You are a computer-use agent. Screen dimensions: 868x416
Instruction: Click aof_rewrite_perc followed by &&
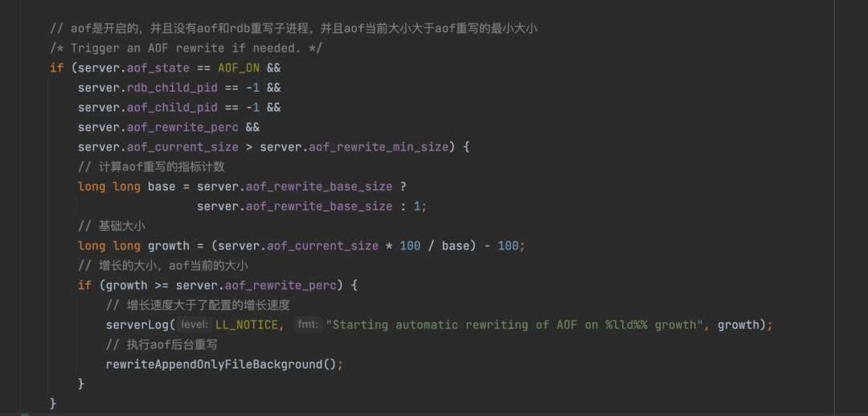(182, 127)
